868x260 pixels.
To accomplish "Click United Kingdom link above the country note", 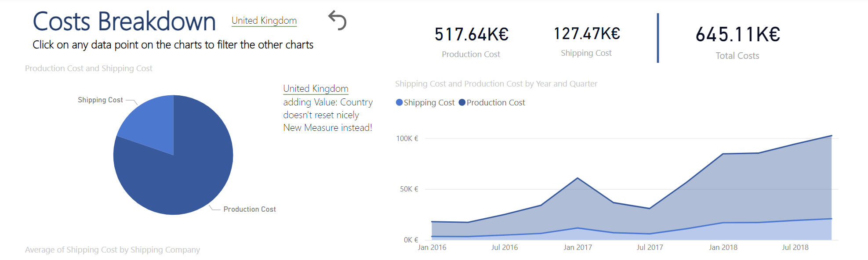I will point(316,89).
